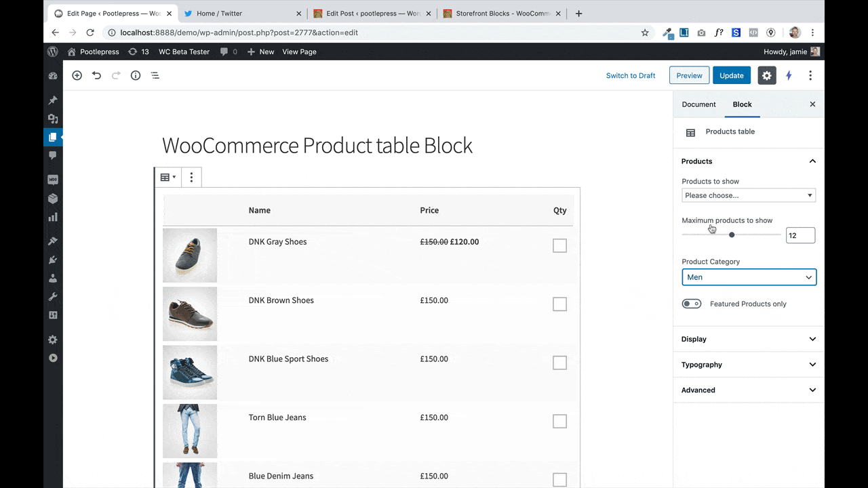Open content structure info icon
Image resolution: width=868 pixels, height=488 pixels.
[136, 75]
